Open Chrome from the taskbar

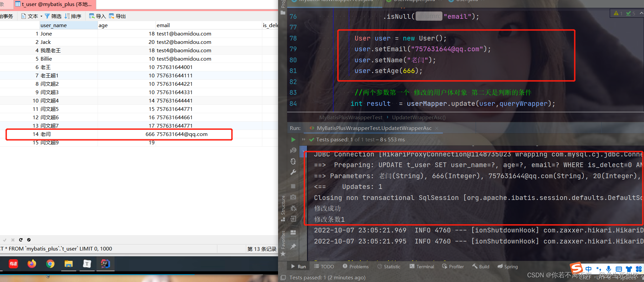(x=50, y=264)
